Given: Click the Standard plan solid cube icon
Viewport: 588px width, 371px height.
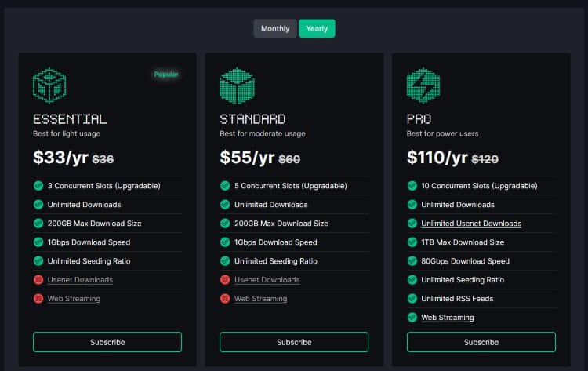Looking at the screenshot, I should click(x=237, y=85).
